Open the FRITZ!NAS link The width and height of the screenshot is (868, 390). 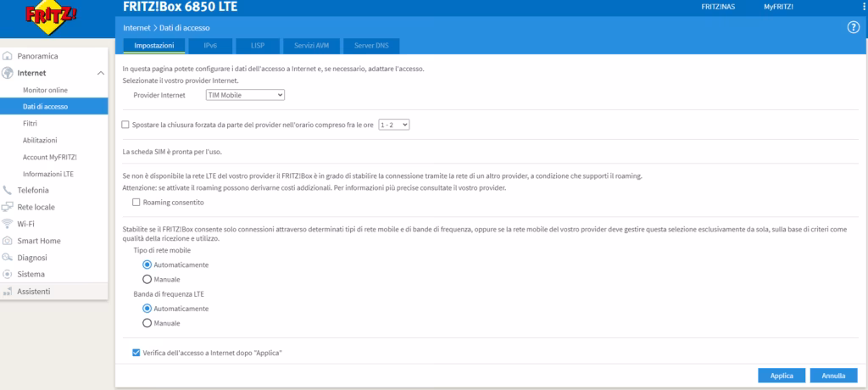[x=718, y=7]
